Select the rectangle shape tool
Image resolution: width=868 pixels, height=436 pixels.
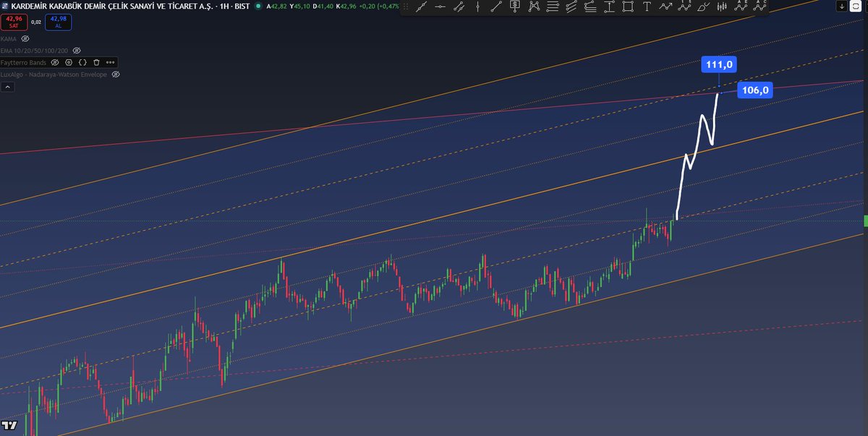pos(628,6)
